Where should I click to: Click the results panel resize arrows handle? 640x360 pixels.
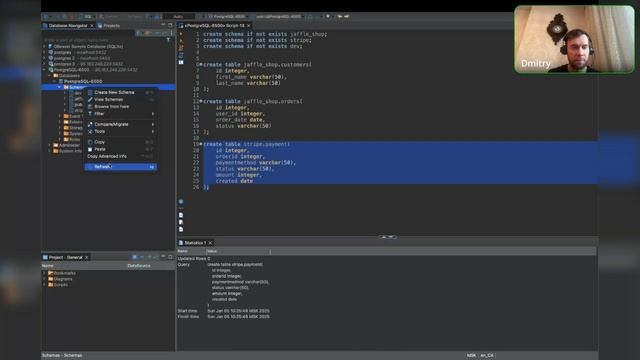387,237
